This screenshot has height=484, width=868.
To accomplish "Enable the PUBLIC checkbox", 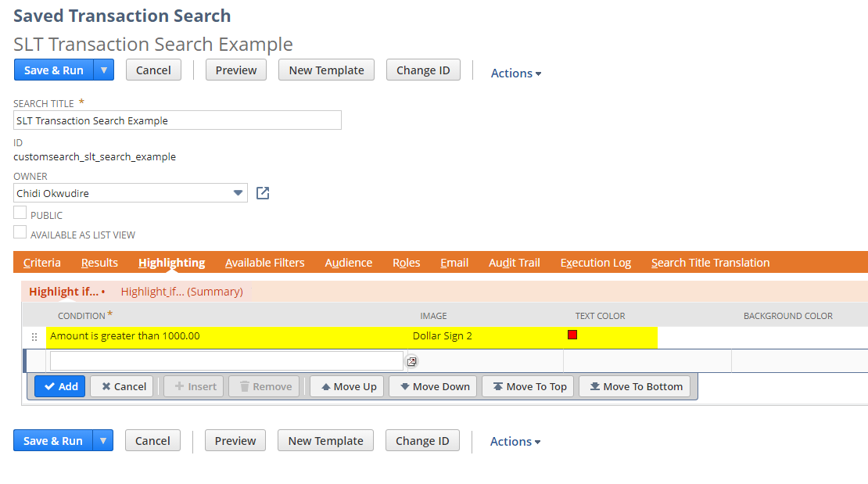I will [19, 213].
